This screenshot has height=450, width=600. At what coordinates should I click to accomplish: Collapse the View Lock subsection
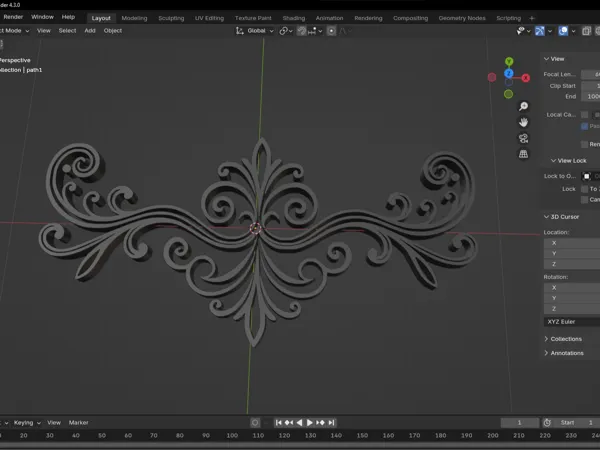[569, 160]
